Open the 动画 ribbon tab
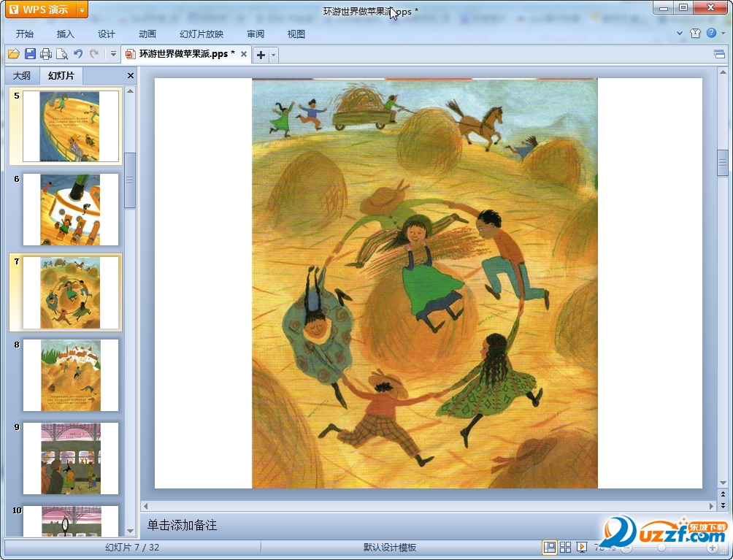Image resolution: width=733 pixels, height=560 pixels. click(x=147, y=34)
